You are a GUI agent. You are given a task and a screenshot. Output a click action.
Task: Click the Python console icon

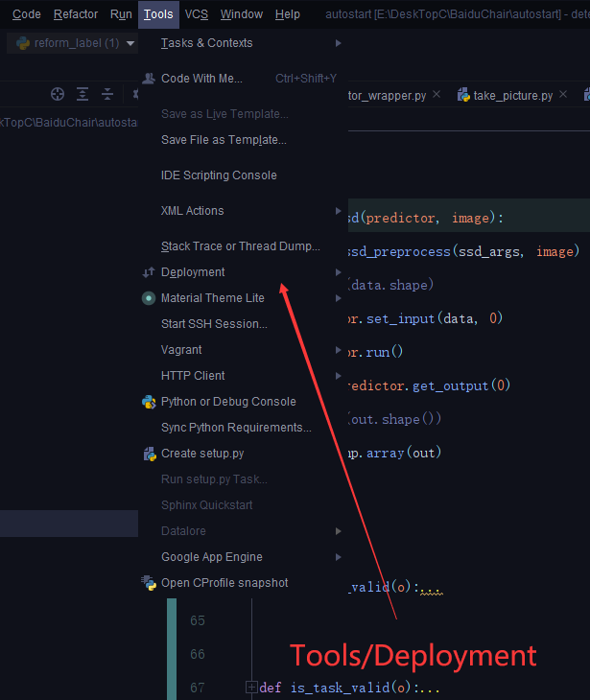click(x=149, y=402)
